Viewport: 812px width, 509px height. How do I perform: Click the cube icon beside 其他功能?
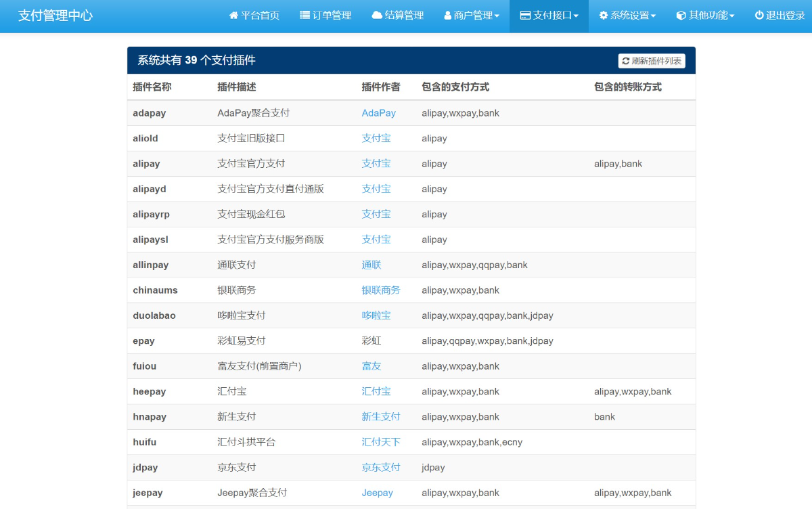click(x=681, y=16)
